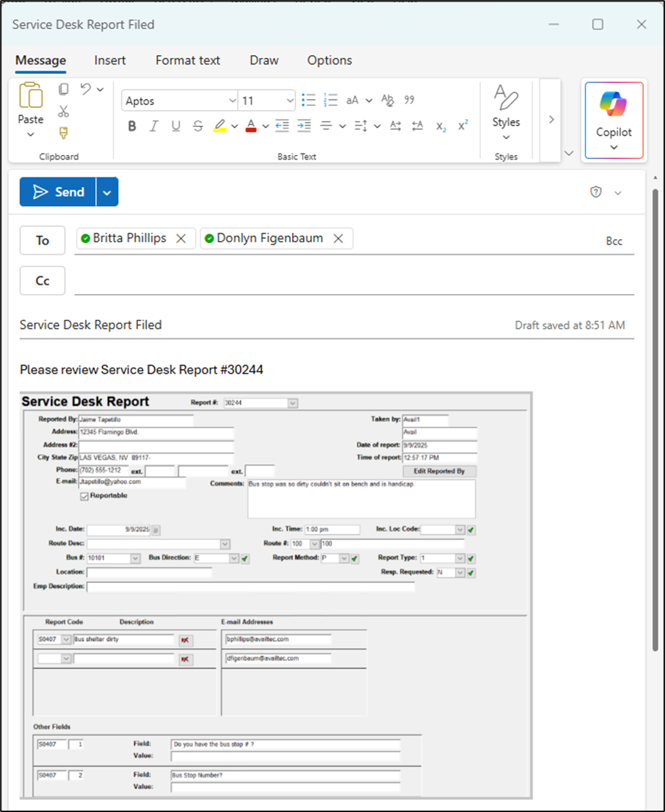Toggle the Reportable checkbox
This screenshot has width=665, height=812.
click(85, 496)
